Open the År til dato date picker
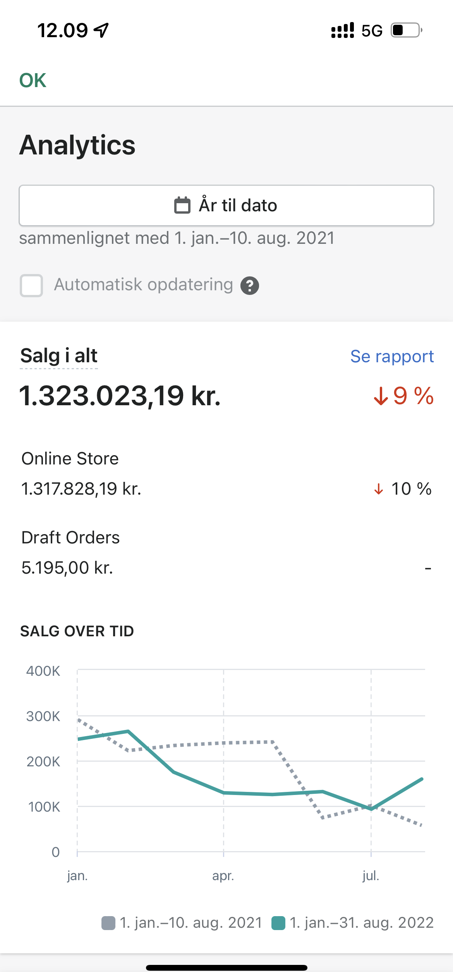Image resolution: width=453 pixels, height=980 pixels. (226, 206)
